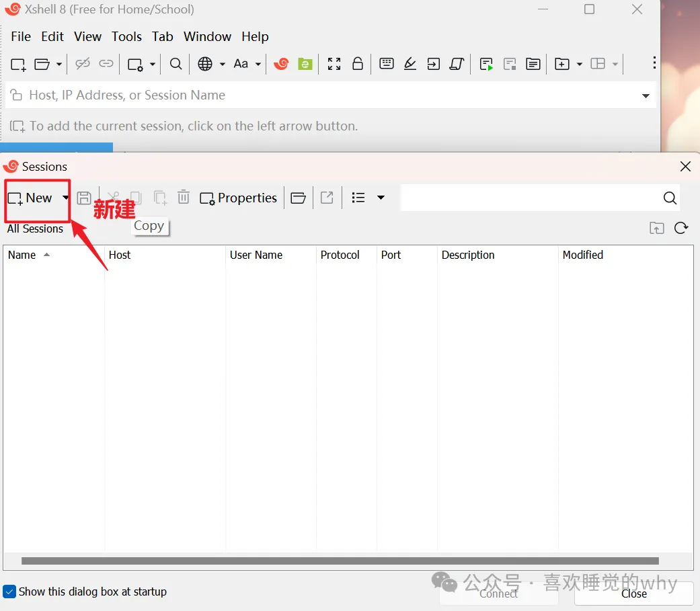700x611 pixels.
Task: Open the Tools menu
Action: 127,36
